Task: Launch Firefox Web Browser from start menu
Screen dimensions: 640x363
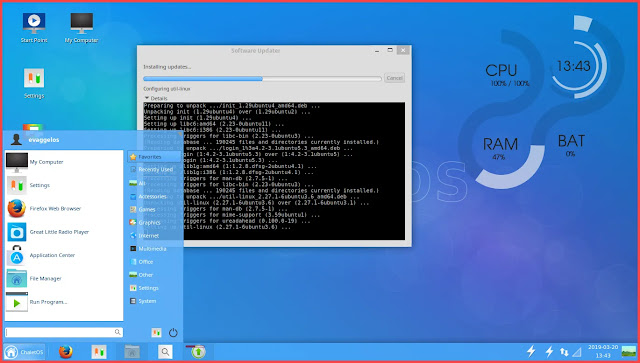Action: (64, 209)
